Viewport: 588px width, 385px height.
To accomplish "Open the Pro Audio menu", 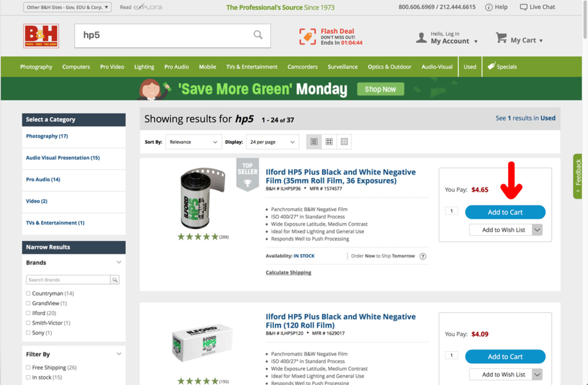I will [176, 67].
